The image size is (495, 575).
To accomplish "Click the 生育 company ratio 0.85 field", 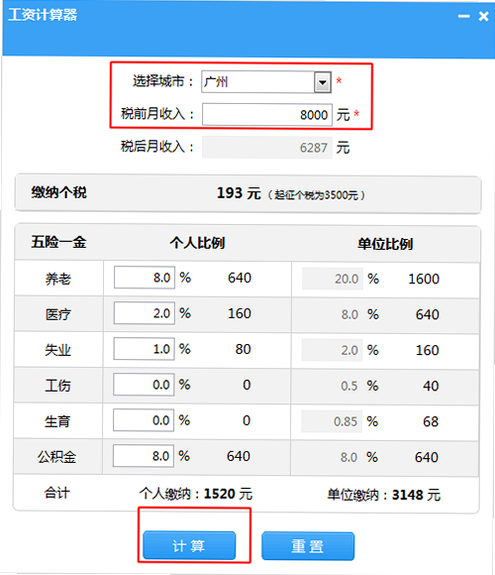I will coord(332,421).
